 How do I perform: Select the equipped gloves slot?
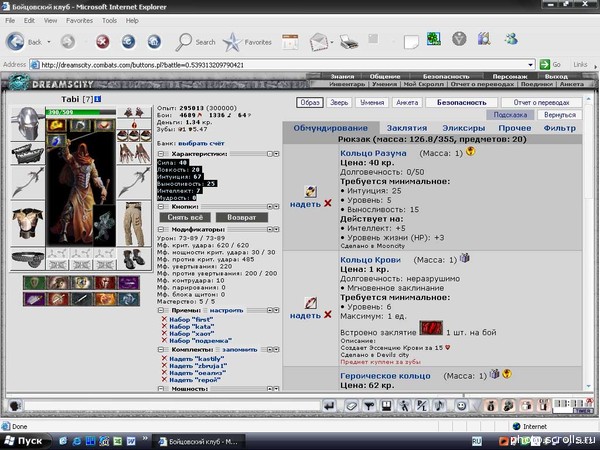[134, 154]
